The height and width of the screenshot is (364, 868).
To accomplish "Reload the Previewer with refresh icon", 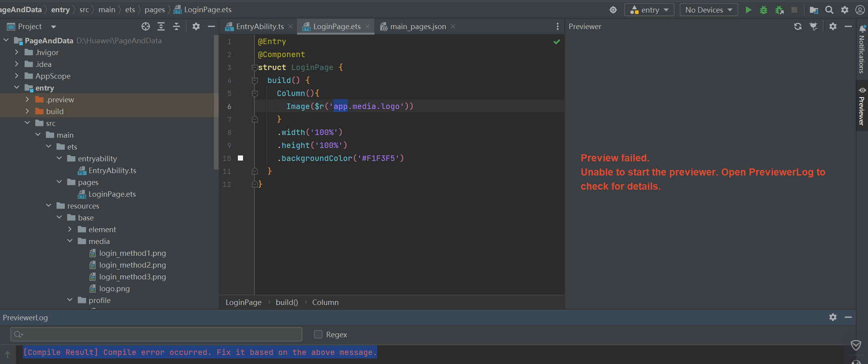I will [x=798, y=26].
